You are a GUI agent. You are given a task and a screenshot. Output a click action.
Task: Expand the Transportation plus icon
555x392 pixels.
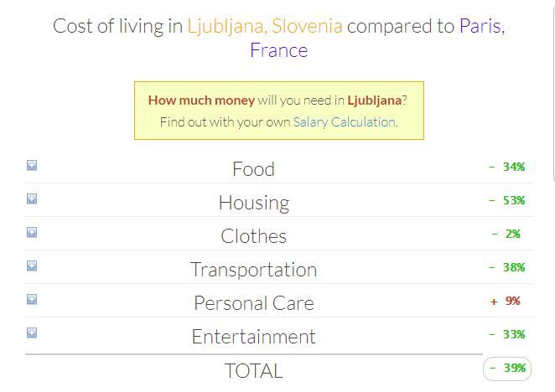pyautogui.click(x=32, y=266)
